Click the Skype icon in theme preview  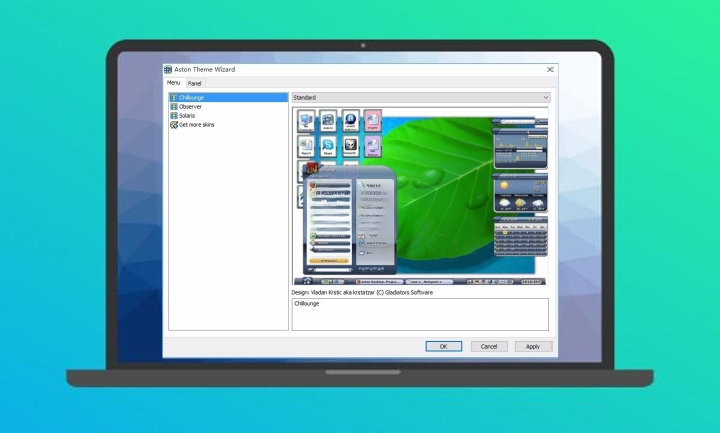coord(328,146)
